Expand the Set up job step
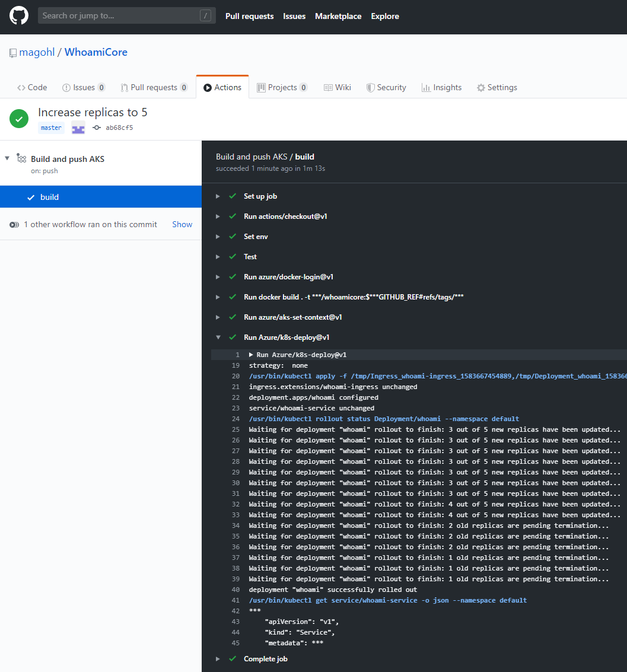Viewport: 627px width, 672px height. pyautogui.click(x=218, y=196)
